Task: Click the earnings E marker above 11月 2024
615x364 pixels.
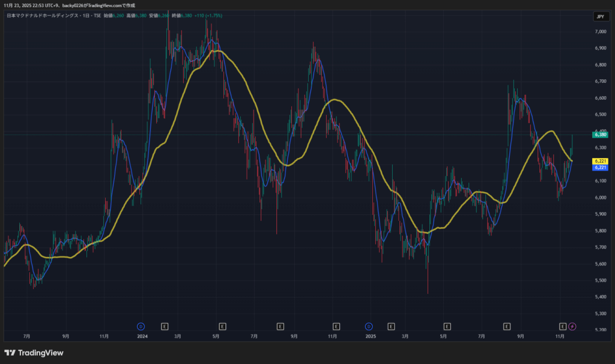Action: point(336,326)
